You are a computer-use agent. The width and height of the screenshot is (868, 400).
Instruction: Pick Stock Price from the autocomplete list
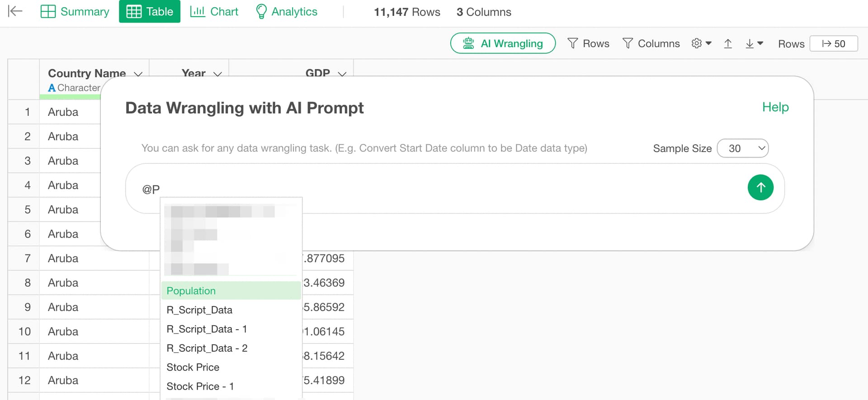(193, 367)
